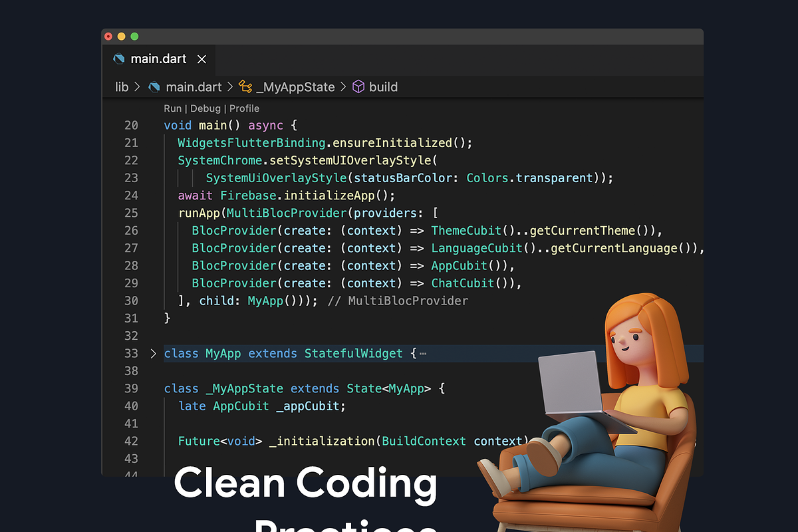Click 'WidgetsFlutterBinding' on line 21
The width and height of the screenshot is (798, 532).
[x=251, y=142]
